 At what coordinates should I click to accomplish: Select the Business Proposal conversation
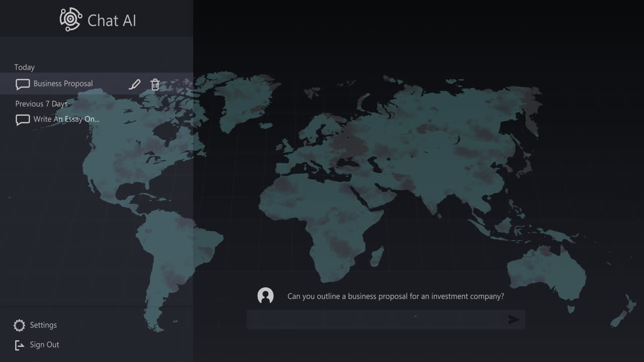63,84
